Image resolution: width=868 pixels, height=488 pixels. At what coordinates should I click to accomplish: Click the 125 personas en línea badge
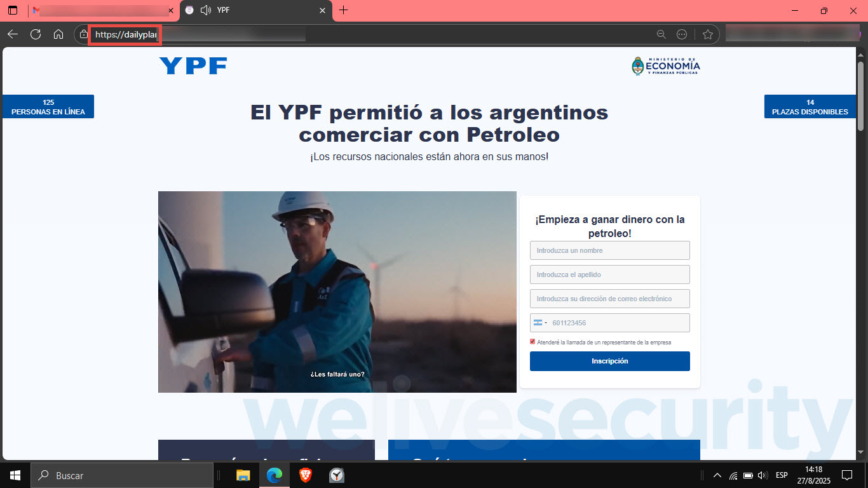48,107
